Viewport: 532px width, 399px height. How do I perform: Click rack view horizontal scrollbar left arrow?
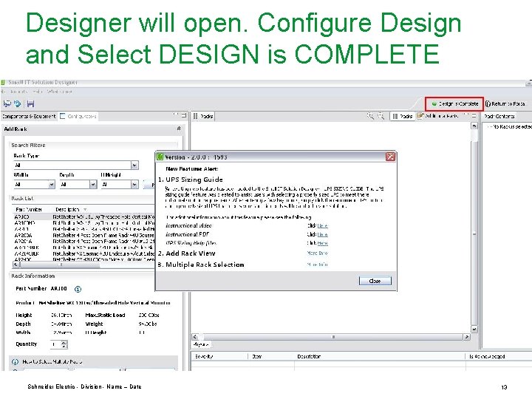pos(195,337)
